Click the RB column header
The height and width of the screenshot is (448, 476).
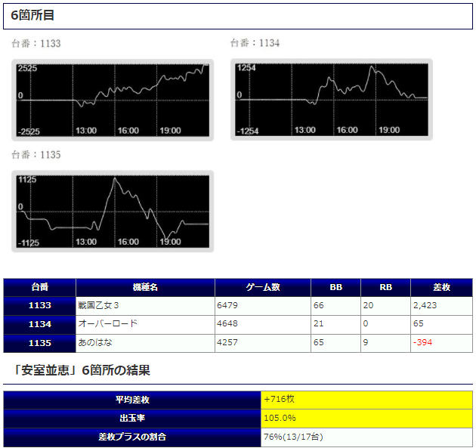coord(385,288)
